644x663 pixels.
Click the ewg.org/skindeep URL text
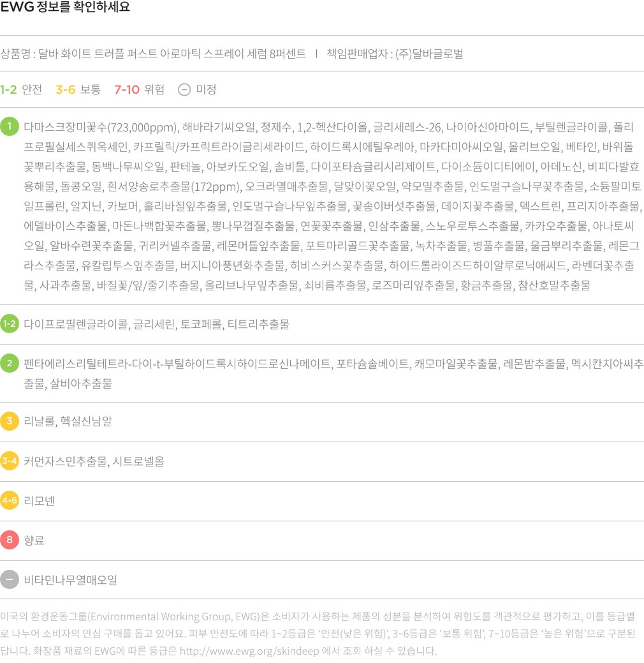[x=249, y=651]
